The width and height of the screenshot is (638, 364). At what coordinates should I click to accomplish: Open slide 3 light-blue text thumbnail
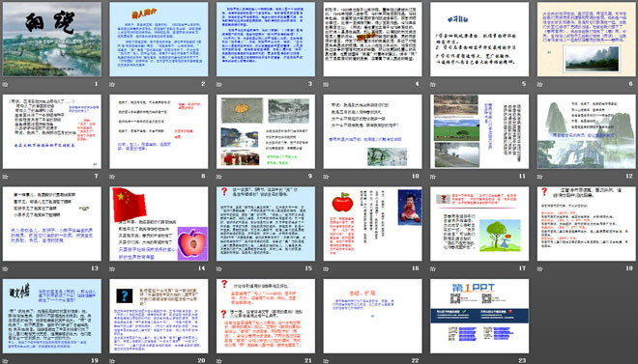266,40
